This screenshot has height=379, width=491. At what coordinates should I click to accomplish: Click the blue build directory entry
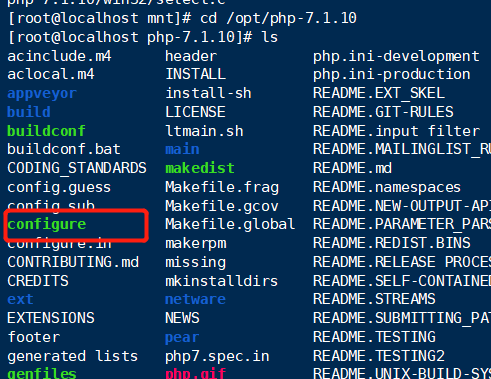point(29,112)
